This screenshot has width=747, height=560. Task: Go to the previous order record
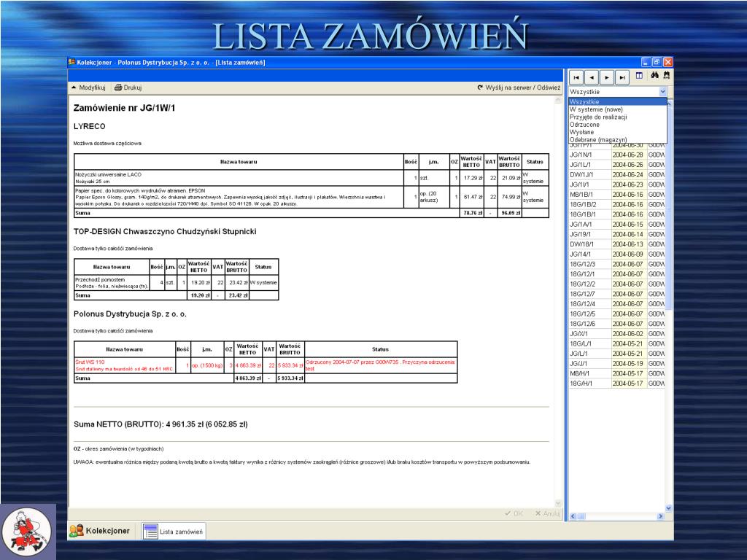[591, 77]
